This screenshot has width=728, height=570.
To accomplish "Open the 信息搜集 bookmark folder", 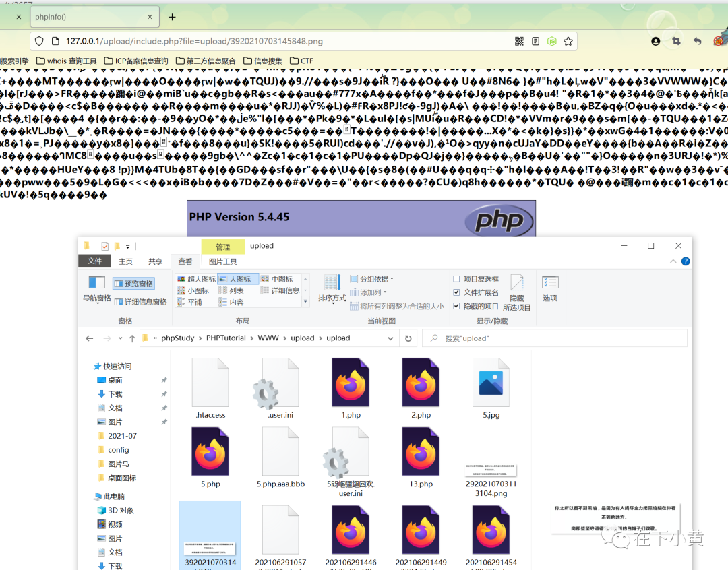I will (262, 61).
